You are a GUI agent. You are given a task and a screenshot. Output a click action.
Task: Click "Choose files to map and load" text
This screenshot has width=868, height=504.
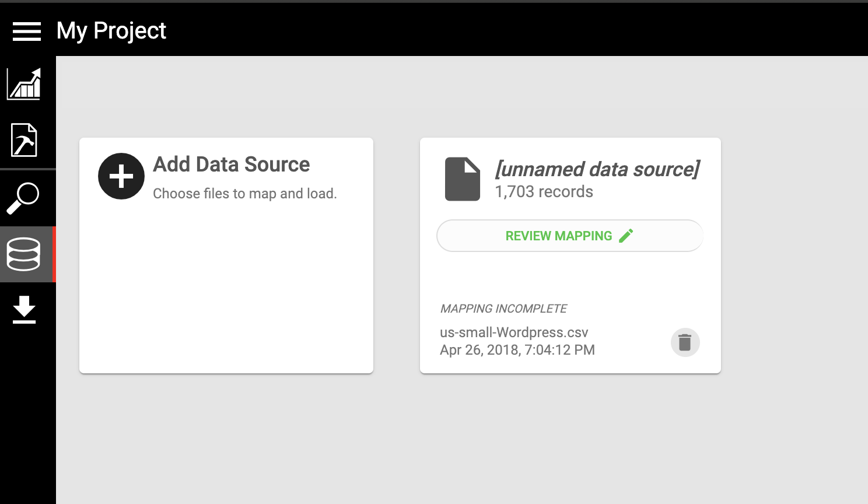click(x=244, y=194)
